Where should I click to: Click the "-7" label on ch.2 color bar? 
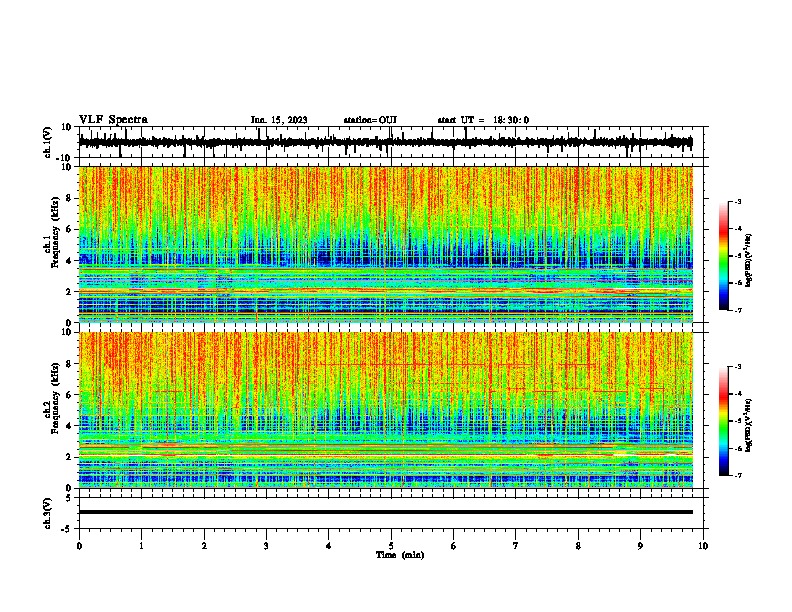(x=738, y=475)
